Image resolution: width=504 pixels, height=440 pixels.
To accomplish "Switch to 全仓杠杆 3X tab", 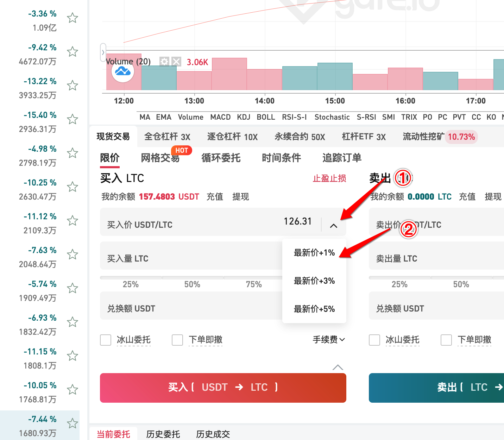I will pyautogui.click(x=167, y=137).
